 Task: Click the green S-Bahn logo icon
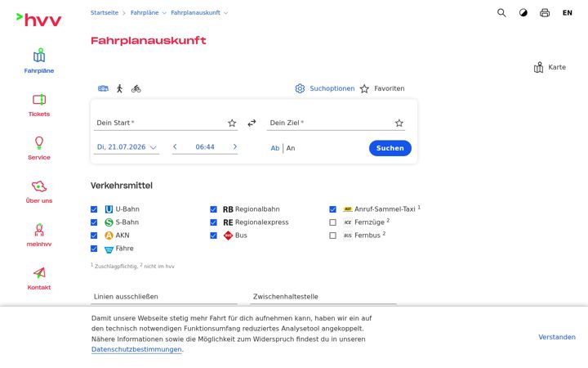point(109,222)
